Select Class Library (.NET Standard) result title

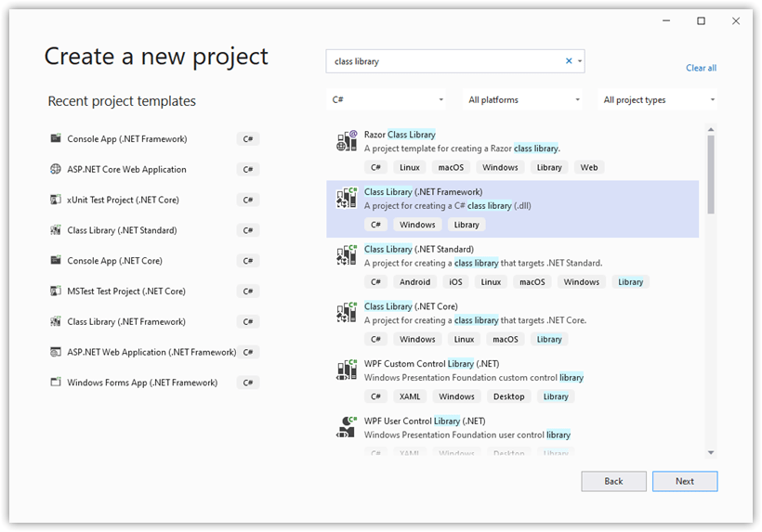click(419, 249)
